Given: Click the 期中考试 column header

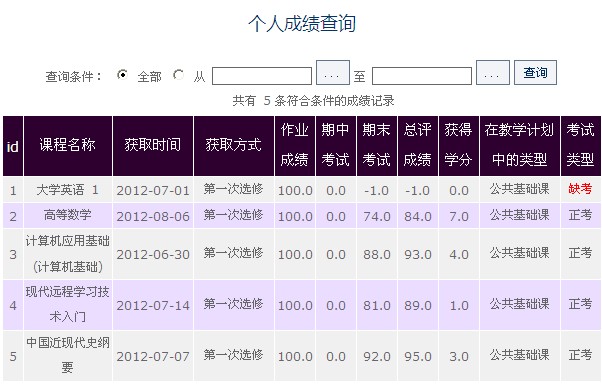Looking at the screenshot, I should pos(336,146).
